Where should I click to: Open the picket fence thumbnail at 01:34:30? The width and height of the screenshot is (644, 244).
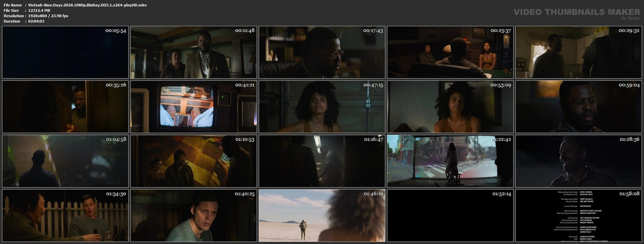pos(65,215)
